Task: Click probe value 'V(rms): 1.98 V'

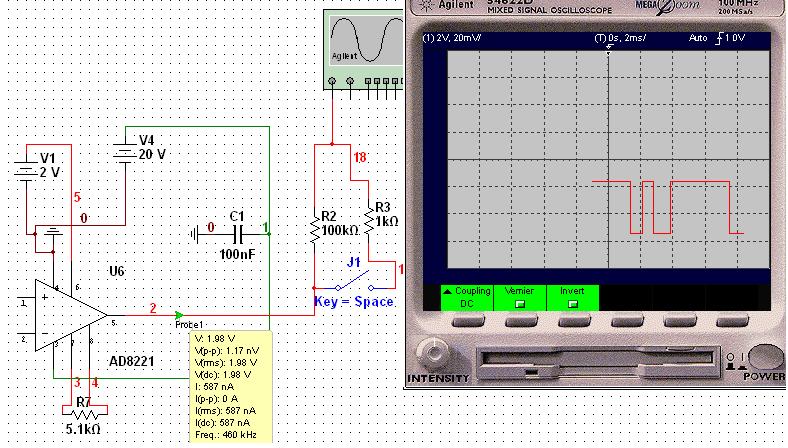Action: pyautogui.click(x=226, y=363)
